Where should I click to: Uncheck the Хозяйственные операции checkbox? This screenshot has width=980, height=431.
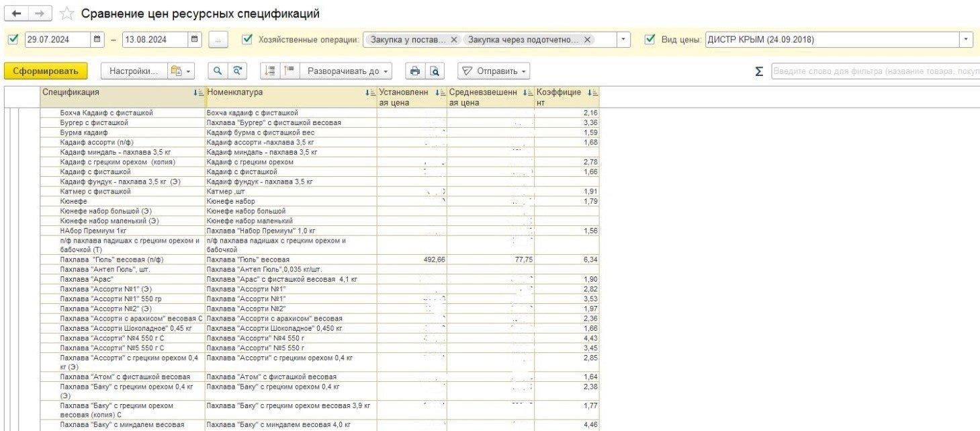tap(247, 40)
